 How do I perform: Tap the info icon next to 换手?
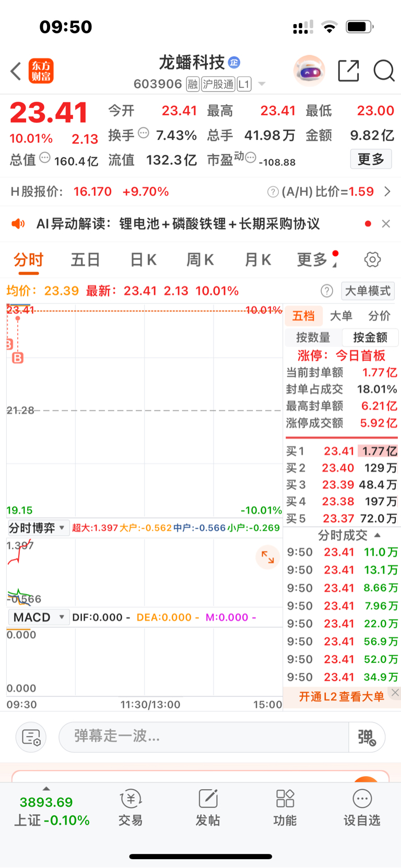click(x=144, y=133)
